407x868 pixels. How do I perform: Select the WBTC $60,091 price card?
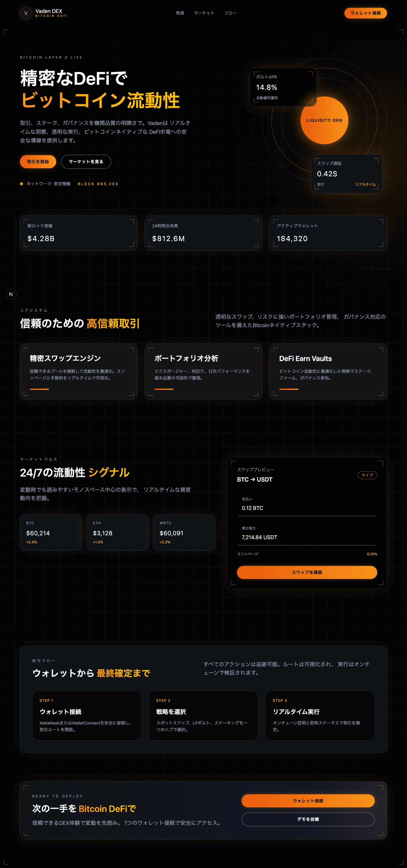click(x=184, y=532)
